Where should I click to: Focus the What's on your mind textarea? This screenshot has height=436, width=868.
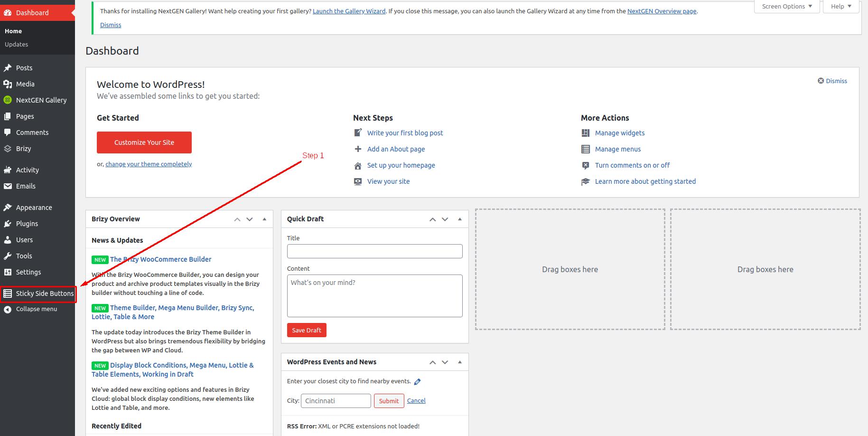(375, 296)
